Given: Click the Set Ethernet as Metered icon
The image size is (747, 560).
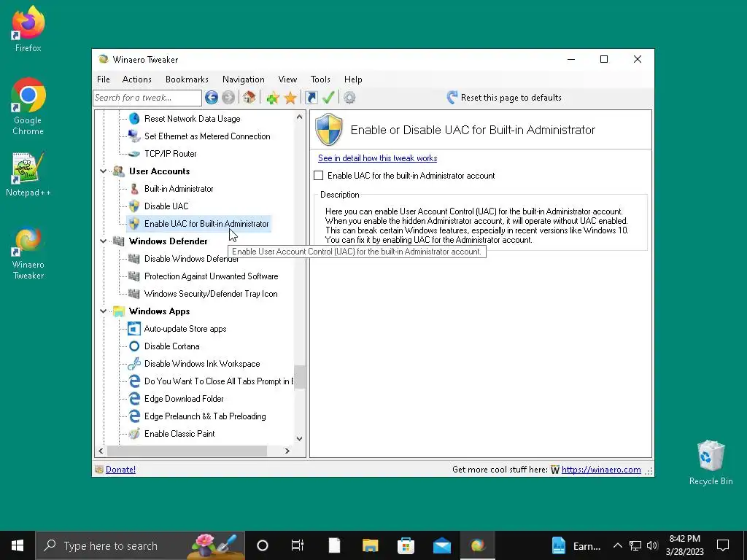Looking at the screenshot, I should click(x=134, y=136).
